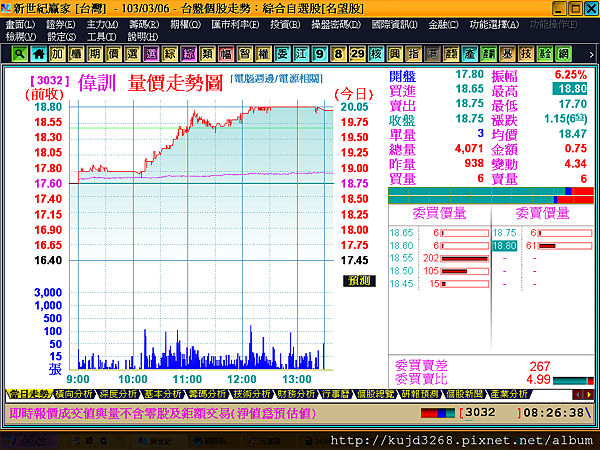Switch to the 個股總覽 tab
Viewport: 600px width, 450px height.
coord(375,394)
